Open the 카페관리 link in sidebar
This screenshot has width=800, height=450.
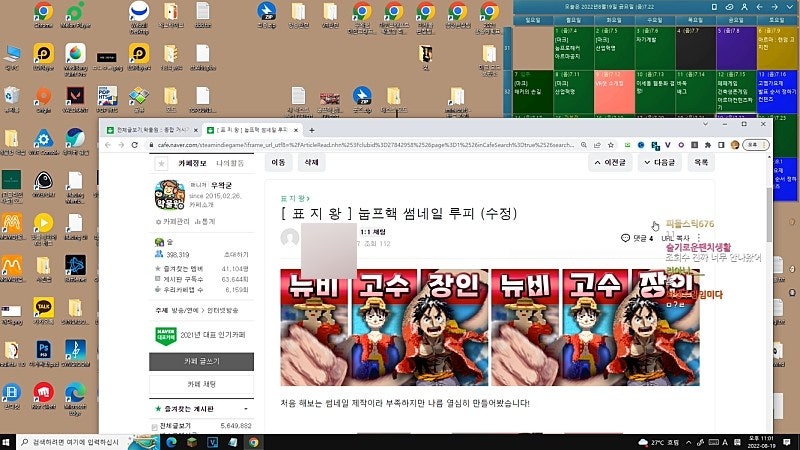[x=173, y=221]
